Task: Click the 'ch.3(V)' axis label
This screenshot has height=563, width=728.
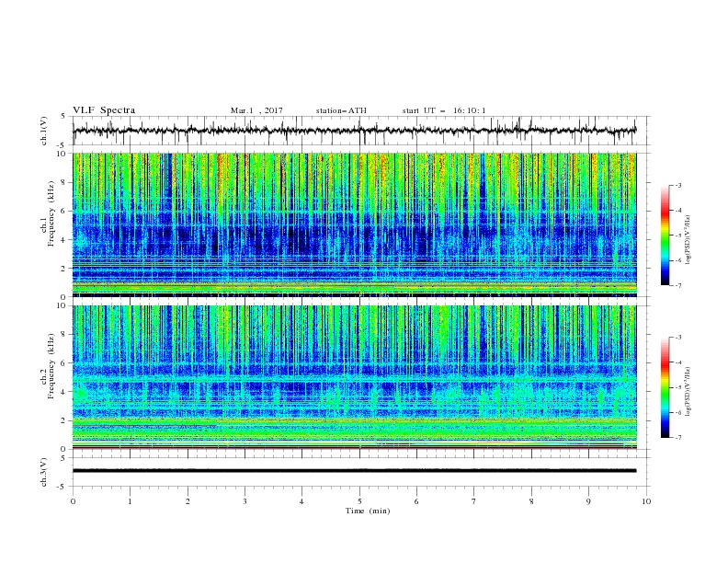Action: [x=44, y=472]
